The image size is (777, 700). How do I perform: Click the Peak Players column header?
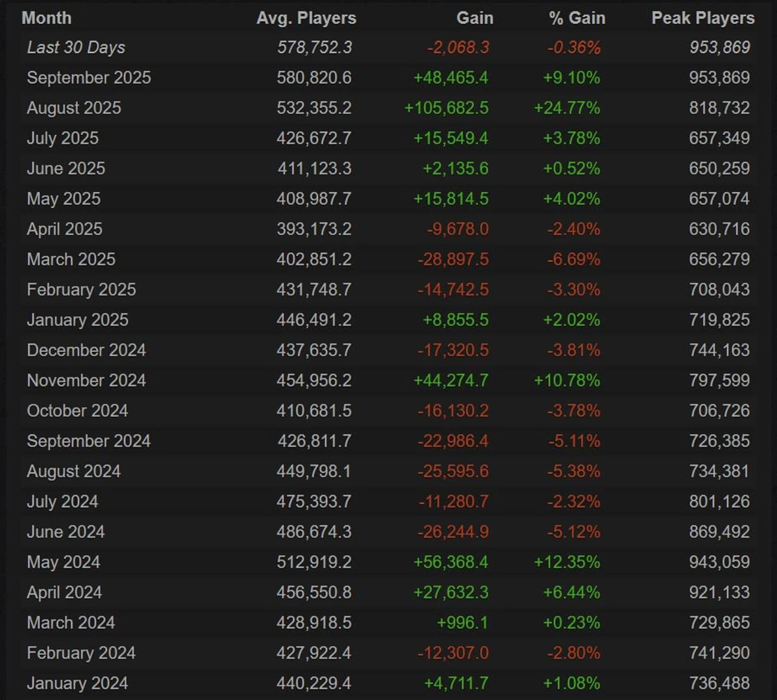click(702, 18)
